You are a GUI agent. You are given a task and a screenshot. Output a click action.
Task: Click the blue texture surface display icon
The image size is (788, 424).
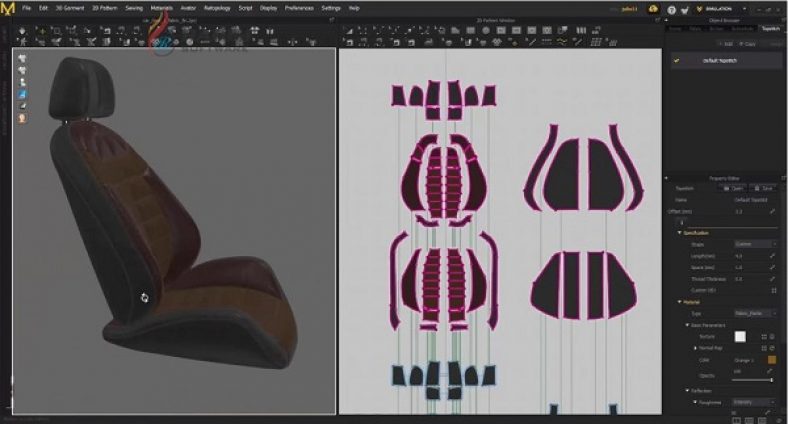[x=22, y=94]
